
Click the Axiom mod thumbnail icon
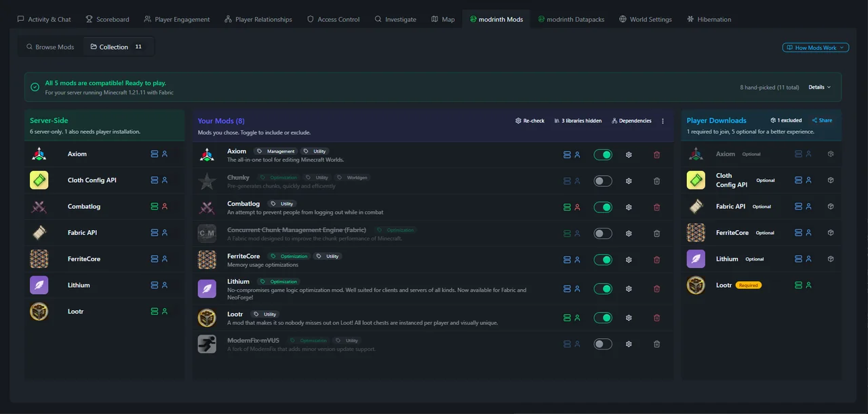point(207,154)
